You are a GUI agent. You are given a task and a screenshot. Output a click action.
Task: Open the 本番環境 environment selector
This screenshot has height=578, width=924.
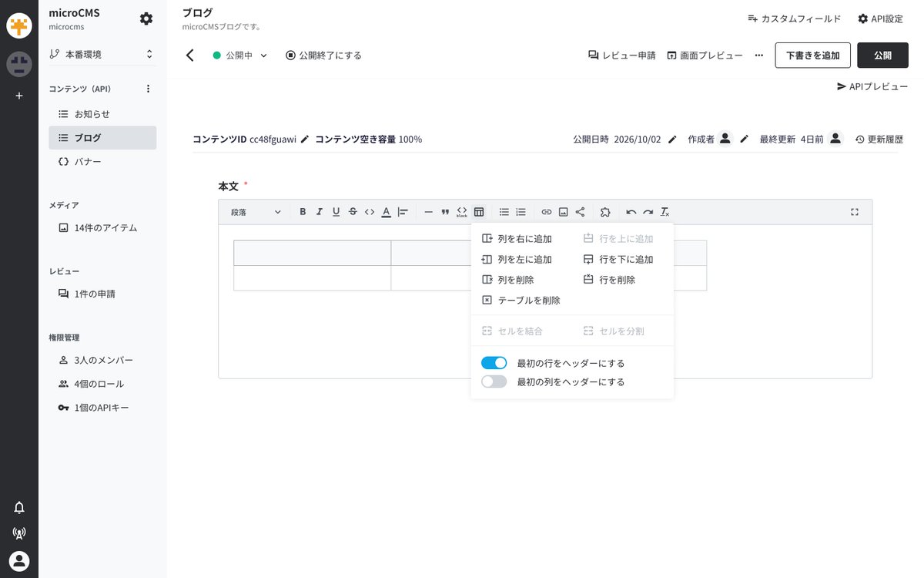(x=102, y=54)
